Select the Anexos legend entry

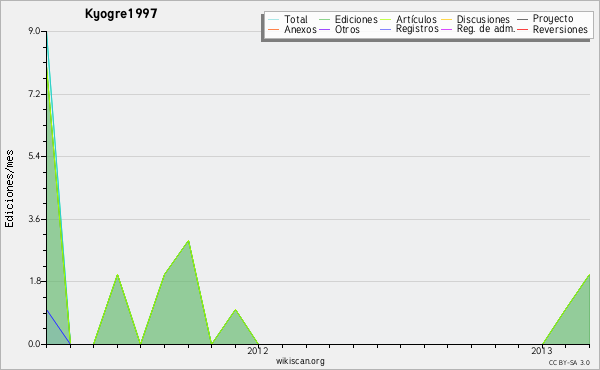coord(300,29)
